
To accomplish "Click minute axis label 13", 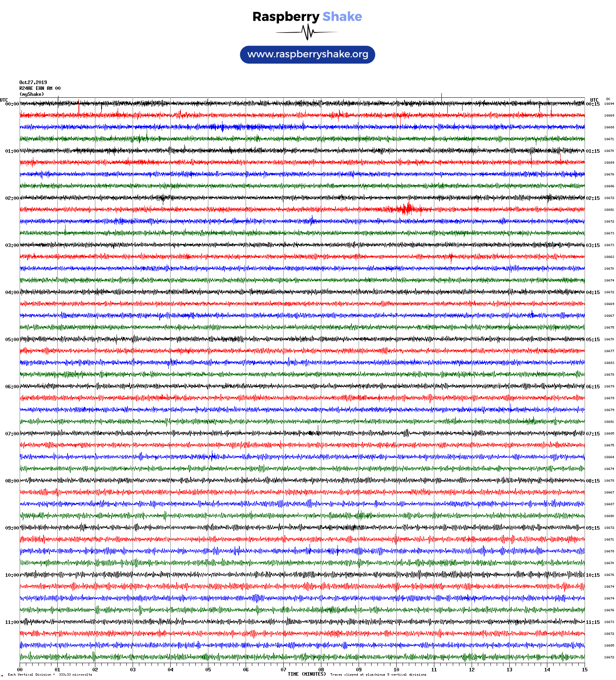I will (509, 670).
